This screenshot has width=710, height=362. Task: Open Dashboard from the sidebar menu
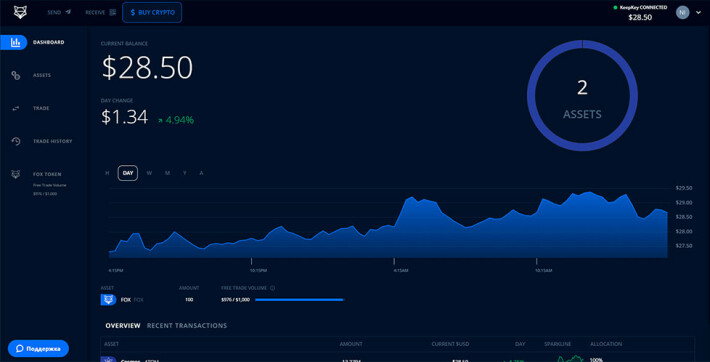48,42
